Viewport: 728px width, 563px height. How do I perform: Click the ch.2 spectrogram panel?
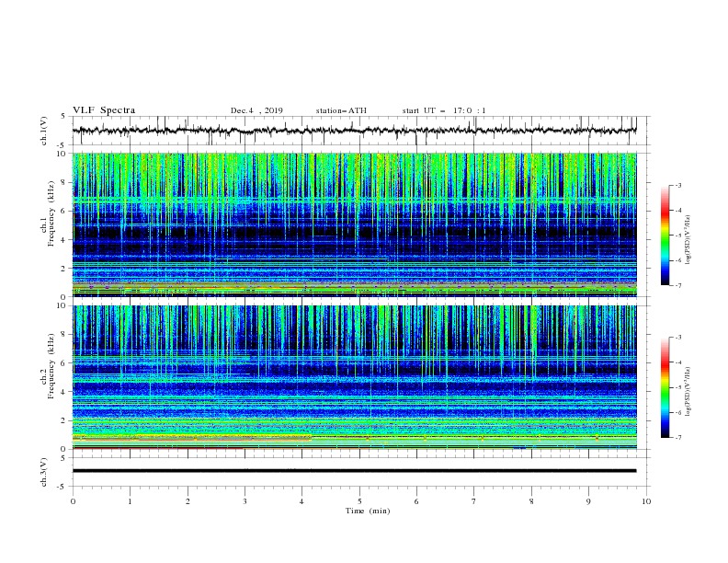tap(355, 377)
